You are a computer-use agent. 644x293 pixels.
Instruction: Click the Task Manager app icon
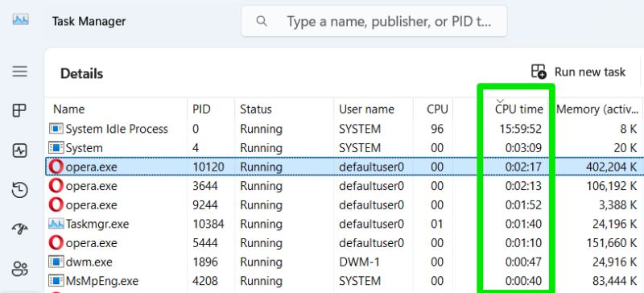pyautogui.click(x=20, y=20)
